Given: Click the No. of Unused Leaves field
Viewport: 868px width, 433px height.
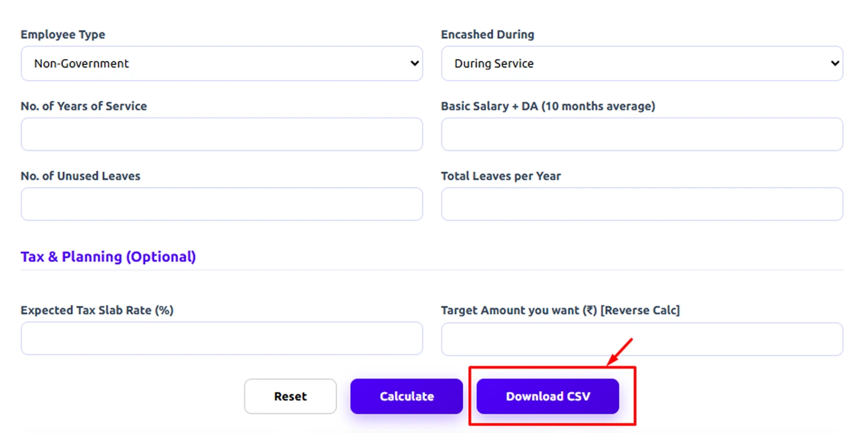Looking at the screenshot, I should tap(221, 203).
